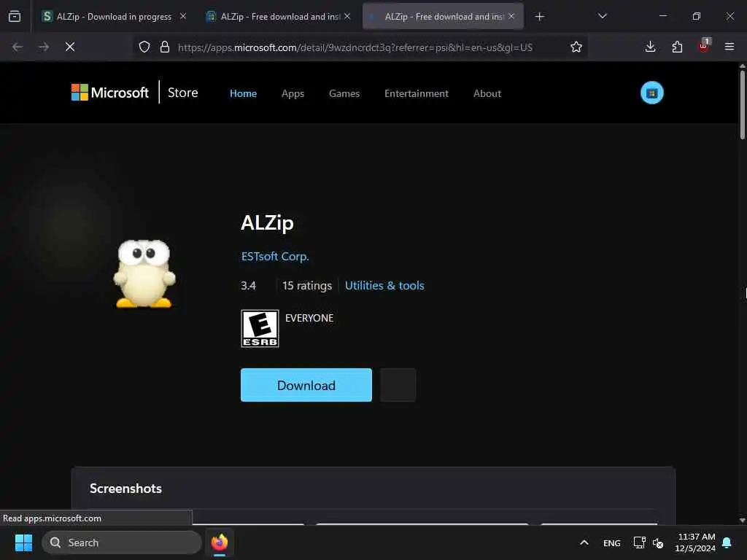This screenshot has width=747, height=560.
Task: Open the network status tray icon
Action: coord(639,542)
